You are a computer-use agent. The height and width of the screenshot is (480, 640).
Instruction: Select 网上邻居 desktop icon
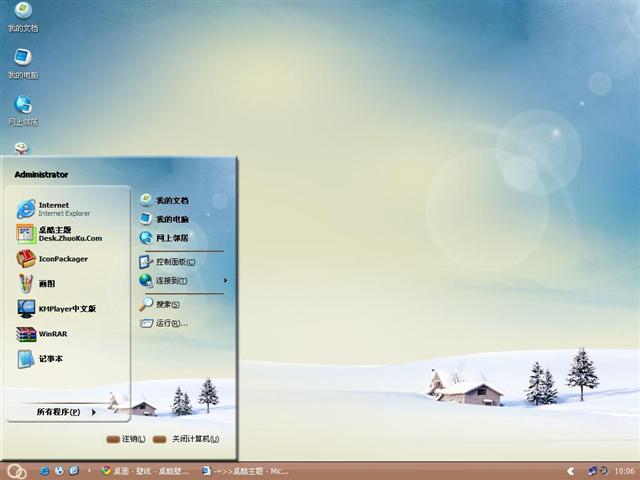23,111
